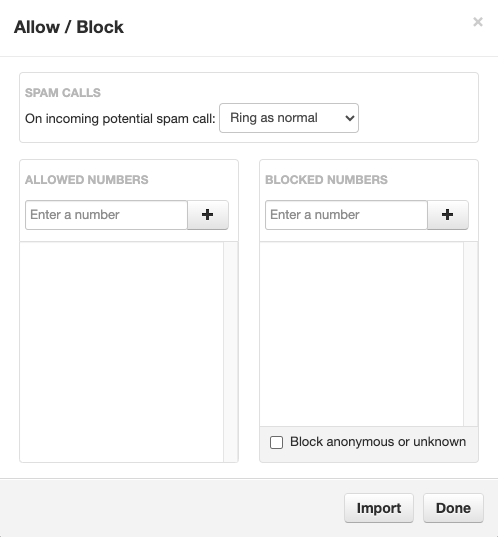The image size is (498, 537).
Task: Click the Import button
Action: coord(379,508)
